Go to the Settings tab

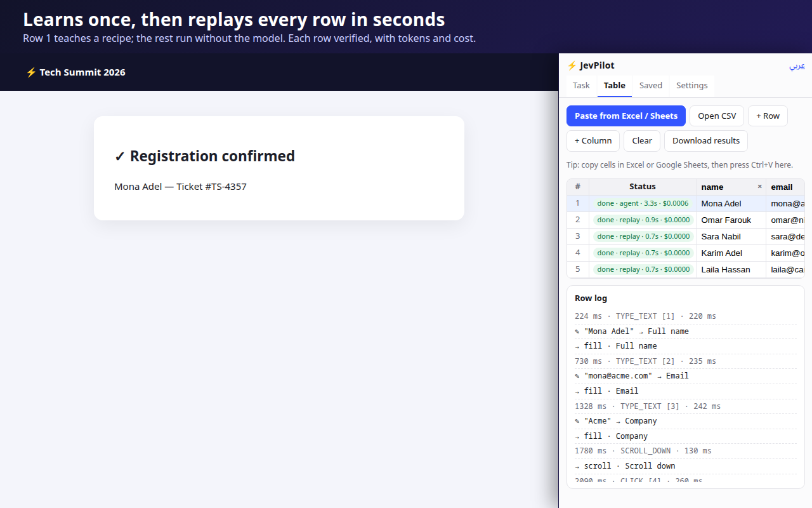pos(692,86)
